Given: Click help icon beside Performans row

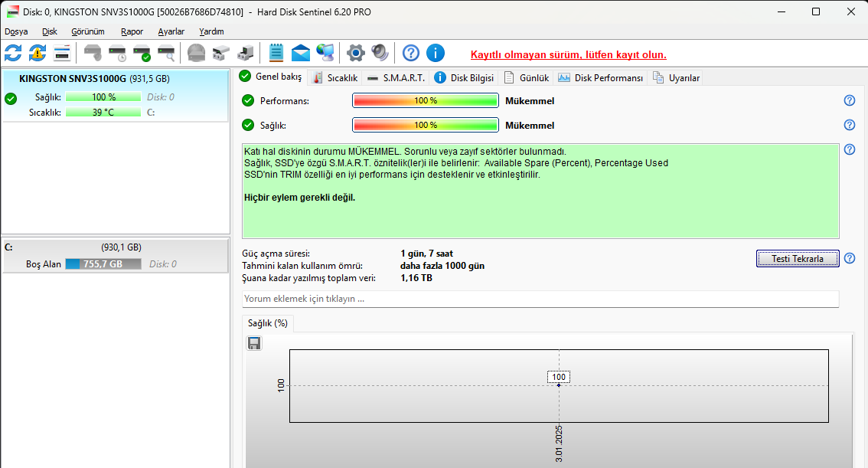Looking at the screenshot, I should coord(849,100).
